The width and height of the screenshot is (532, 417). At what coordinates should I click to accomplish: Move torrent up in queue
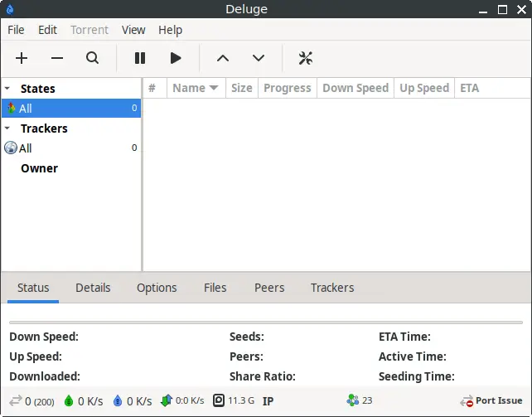coord(222,58)
